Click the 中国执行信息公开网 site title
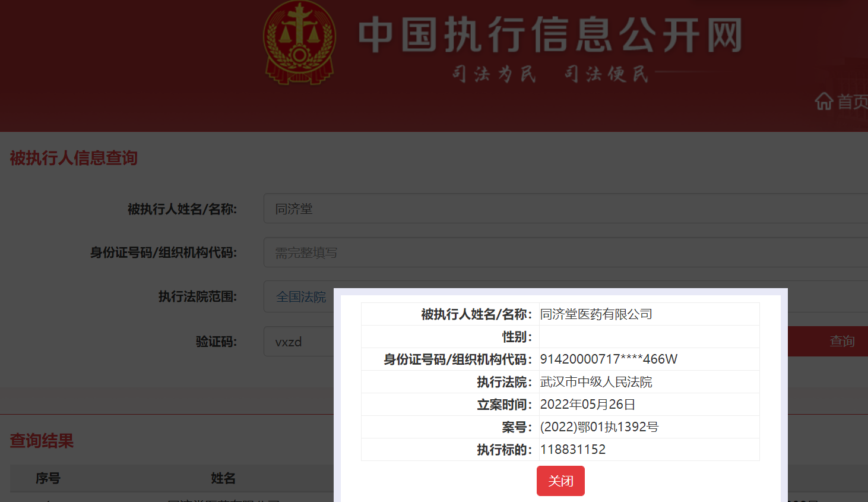 pos(550,34)
